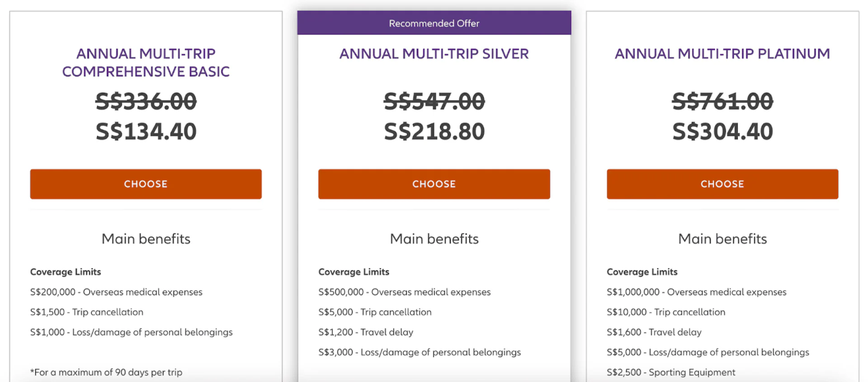
Task: Select the Annual Multi-Trip Platinum title
Action: [x=722, y=54]
